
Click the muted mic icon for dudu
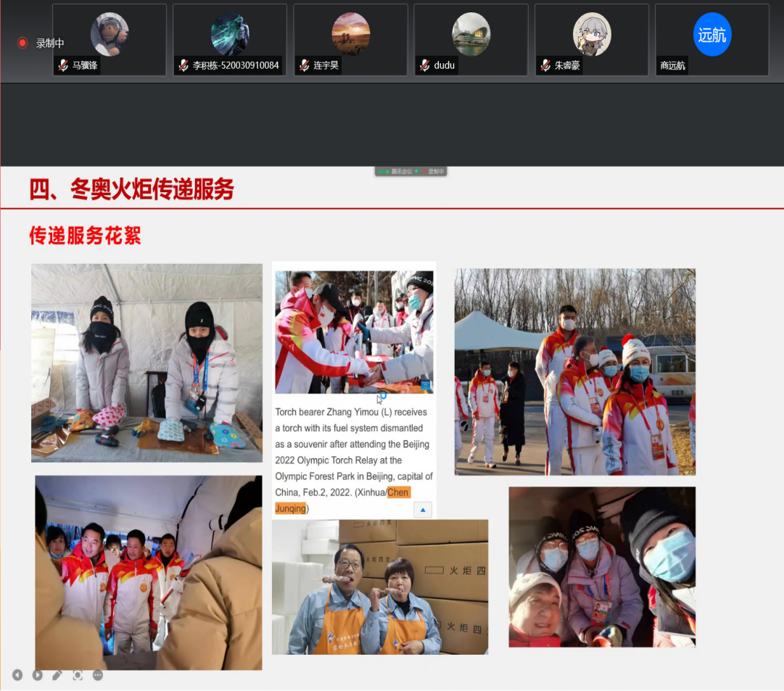(425, 65)
